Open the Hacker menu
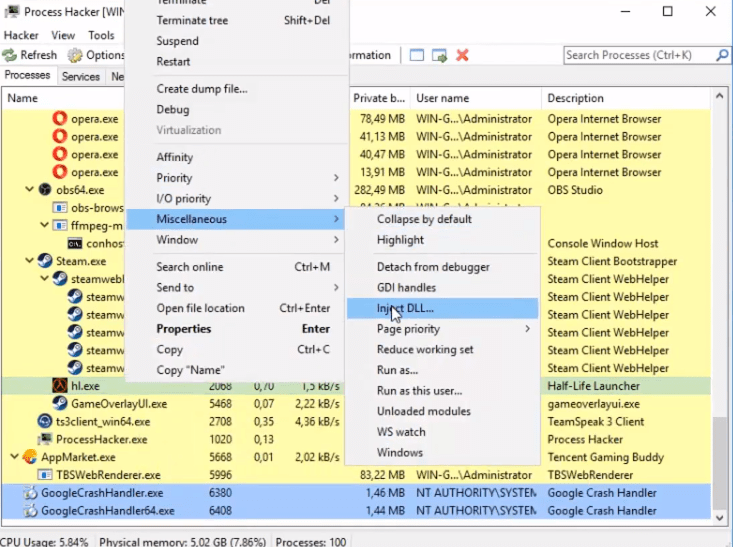This screenshot has height=547, width=733. (21, 35)
